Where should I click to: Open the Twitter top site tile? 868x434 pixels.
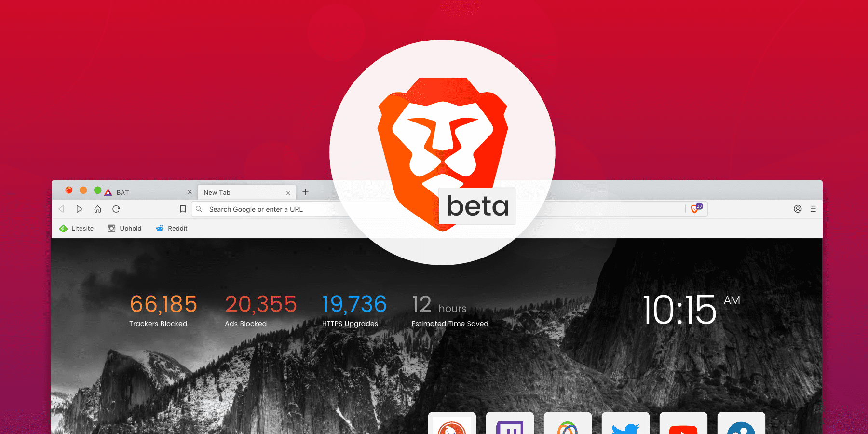[x=625, y=423]
